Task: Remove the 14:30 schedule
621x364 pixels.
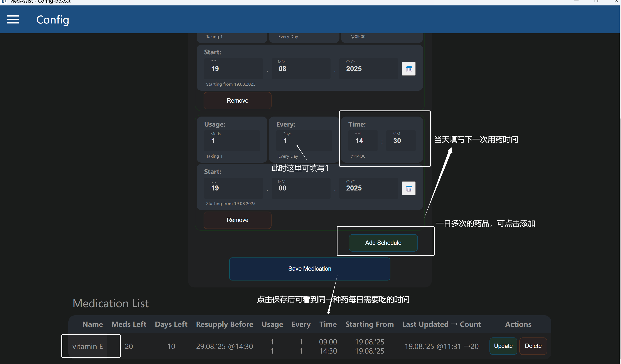Action: click(237, 220)
